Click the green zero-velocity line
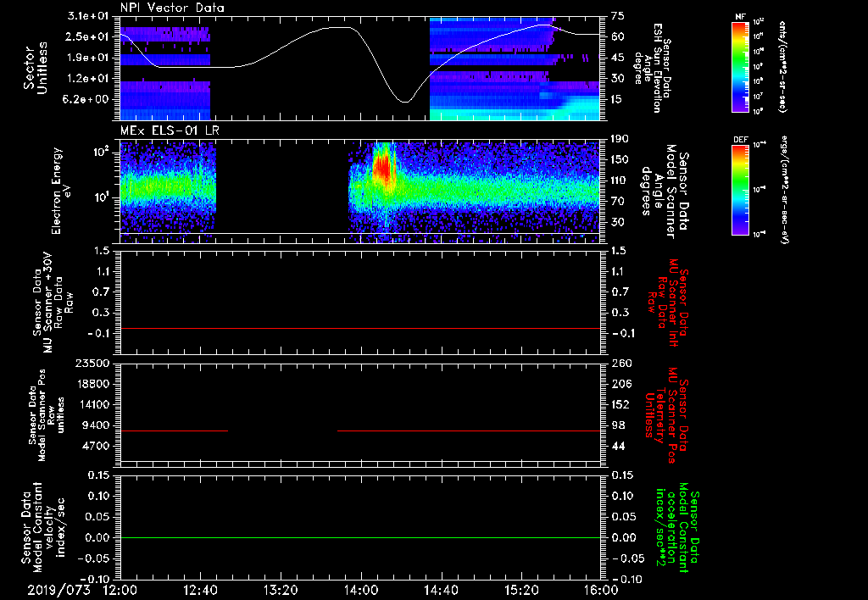Image resolution: width=868 pixels, height=600 pixels. pos(360,537)
